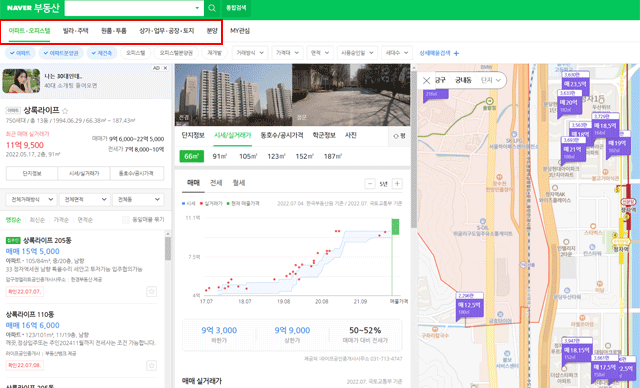Bookmark the 205동 listing star icon
This screenshot has height=388, width=640.
pos(151,291)
